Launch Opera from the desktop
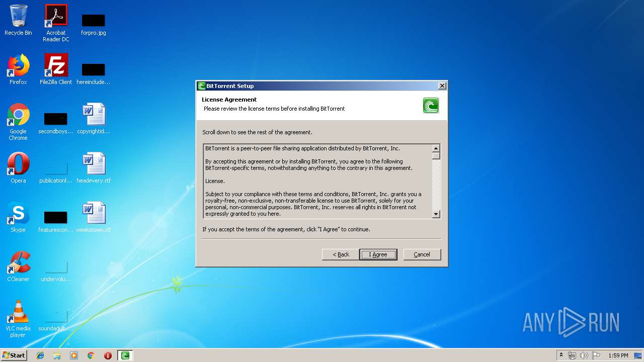This screenshot has width=644, height=362. coord(18,168)
